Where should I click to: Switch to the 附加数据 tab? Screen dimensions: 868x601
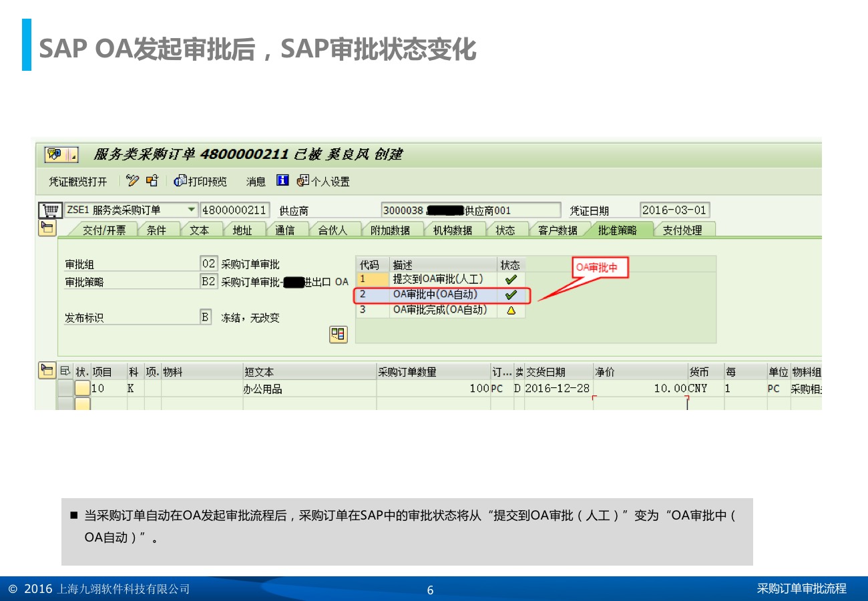(391, 230)
